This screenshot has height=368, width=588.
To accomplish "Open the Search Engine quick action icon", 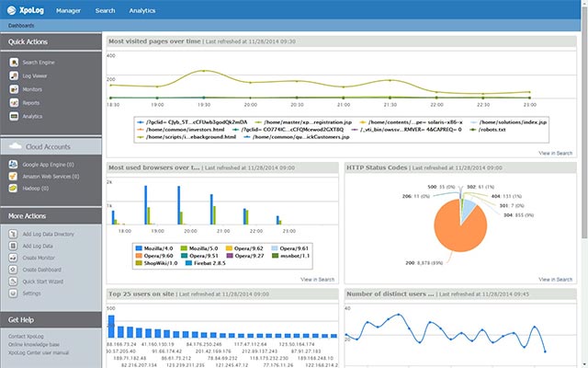I will coord(14,63).
